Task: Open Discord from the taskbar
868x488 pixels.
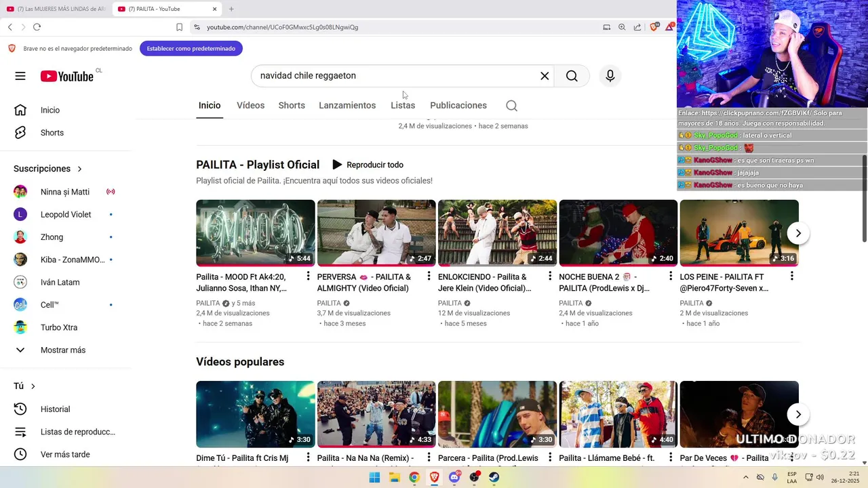Action: tap(454, 477)
